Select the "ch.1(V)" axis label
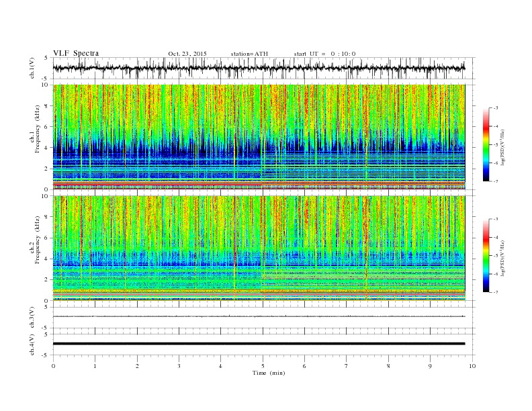Image resolution: width=532 pixels, height=411 pixels. [x=32, y=68]
